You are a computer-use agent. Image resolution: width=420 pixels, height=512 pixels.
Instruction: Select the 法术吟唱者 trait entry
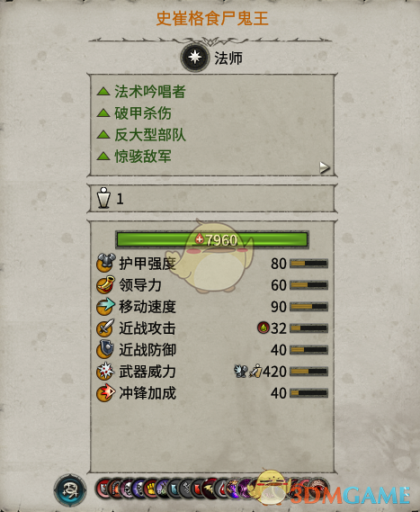click(x=141, y=92)
